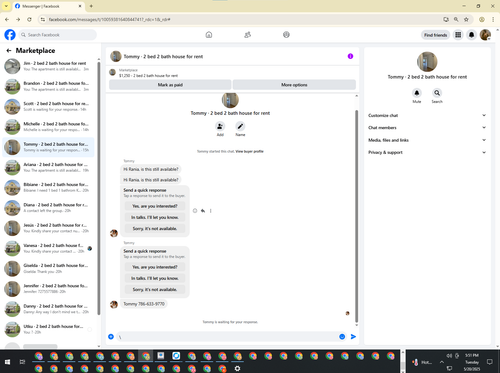This screenshot has height=373, width=500.
Task: Open Jennifer's conversation in the list
Action: click(48, 289)
